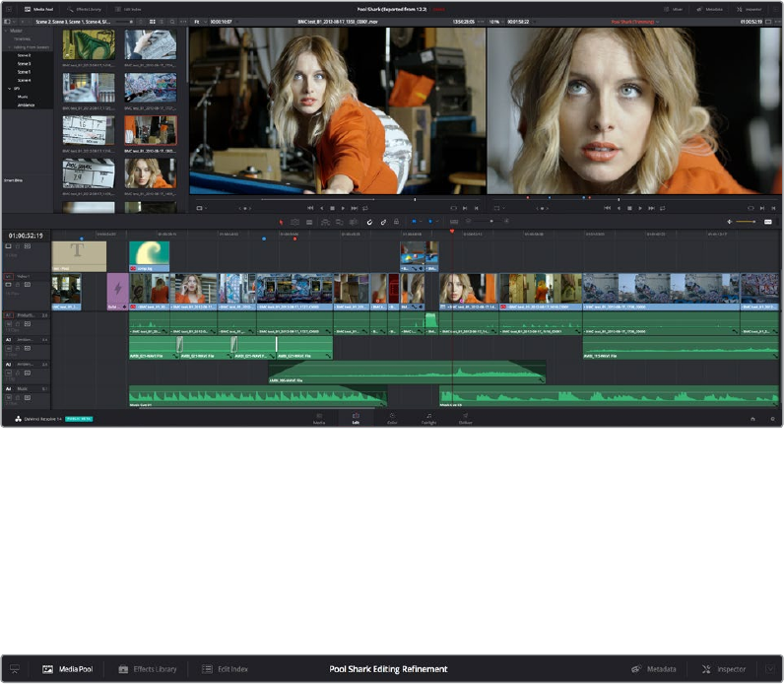
Task: Open the marker color dropdown arrow
Action: (x=436, y=221)
